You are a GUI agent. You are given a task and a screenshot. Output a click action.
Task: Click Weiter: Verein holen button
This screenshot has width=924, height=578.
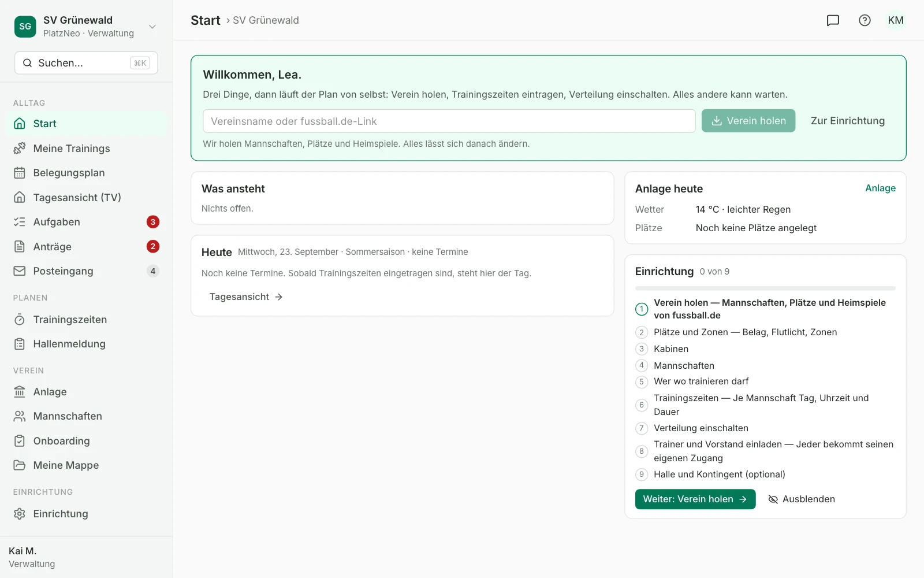click(x=695, y=499)
